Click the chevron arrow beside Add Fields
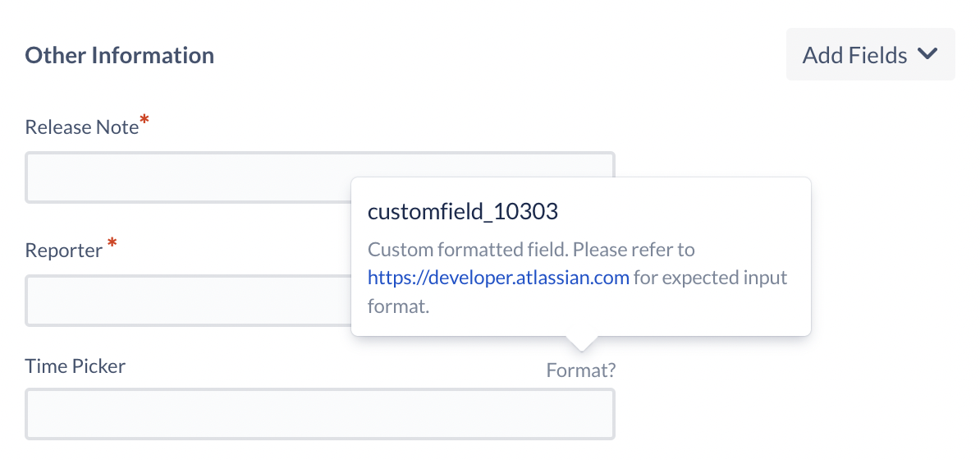This screenshot has height=460, width=980. [927, 54]
